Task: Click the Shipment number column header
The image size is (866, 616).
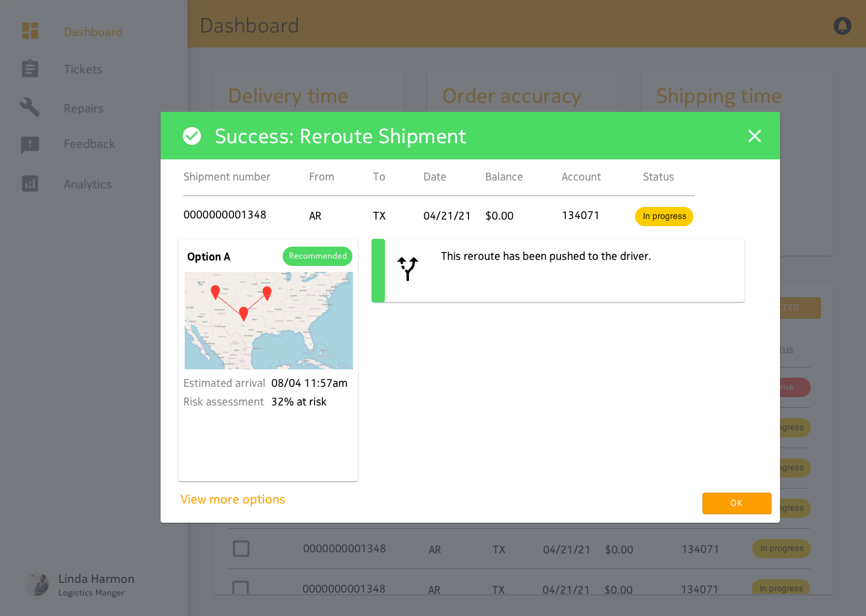Action: click(227, 177)
